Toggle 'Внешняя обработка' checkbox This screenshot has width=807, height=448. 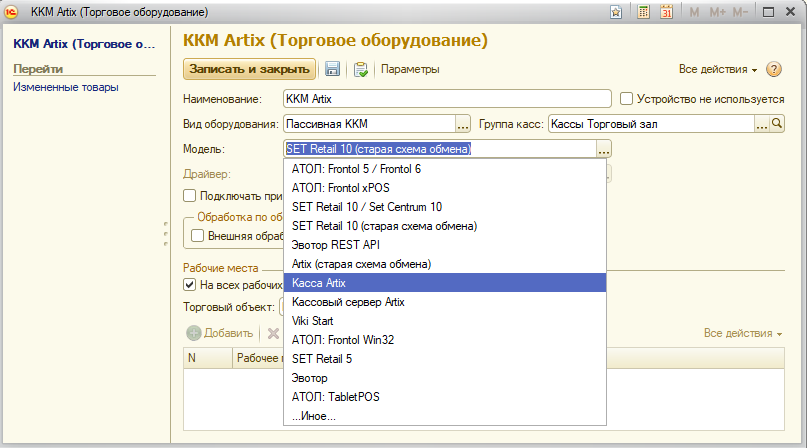tap(198, 236)
